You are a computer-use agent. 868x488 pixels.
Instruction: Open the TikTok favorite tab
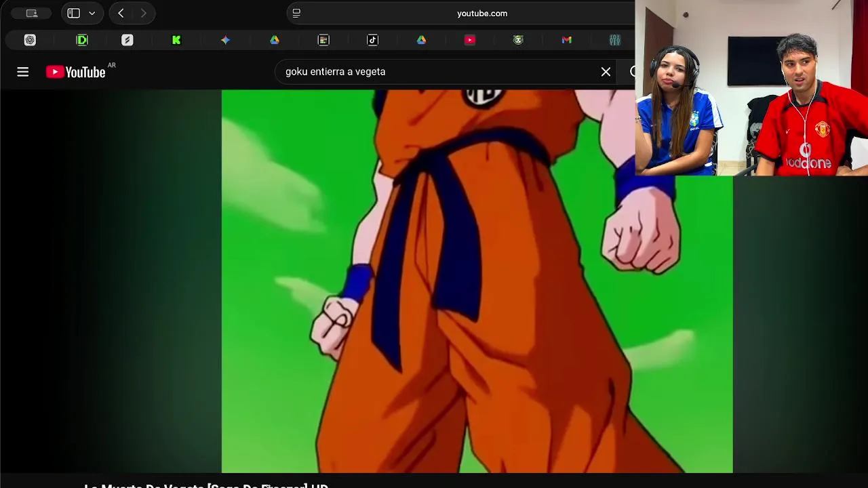click(x=372, y=40)
